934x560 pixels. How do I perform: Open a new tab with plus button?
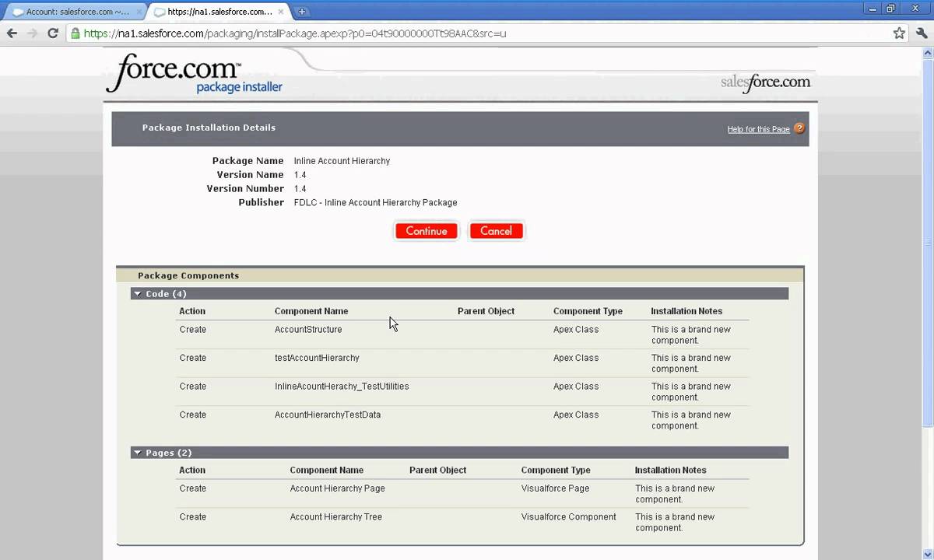(302, 12)
